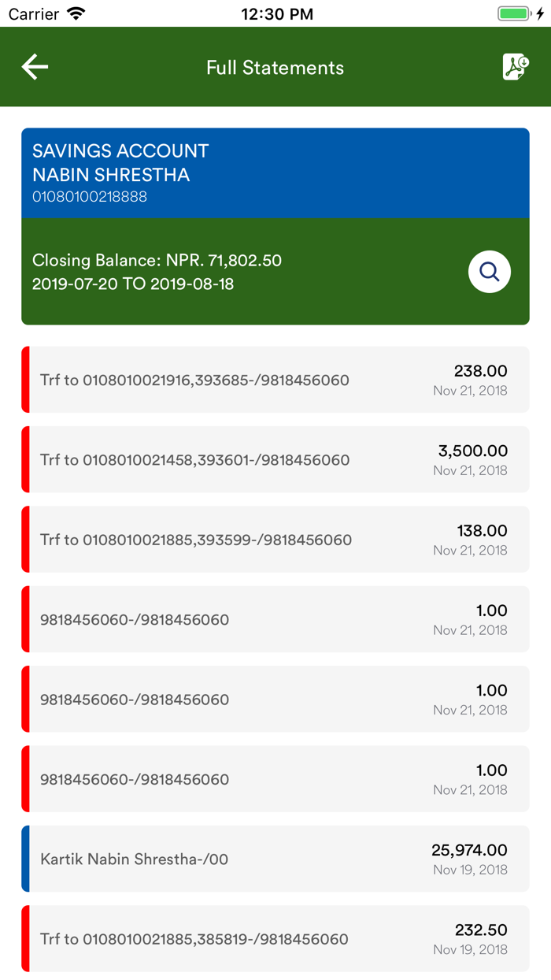Tap the Full Statements title
Image resolution: width=551 pixels, height=980 pixels.
coord(275,68)
